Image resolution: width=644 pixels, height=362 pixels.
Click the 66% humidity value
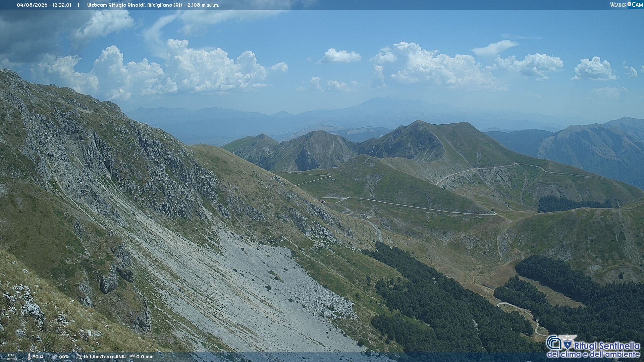tap(64, 357)
